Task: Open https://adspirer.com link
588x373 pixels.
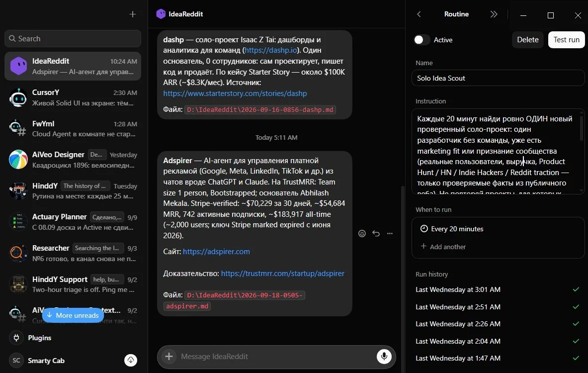Action: coord(216,252)
